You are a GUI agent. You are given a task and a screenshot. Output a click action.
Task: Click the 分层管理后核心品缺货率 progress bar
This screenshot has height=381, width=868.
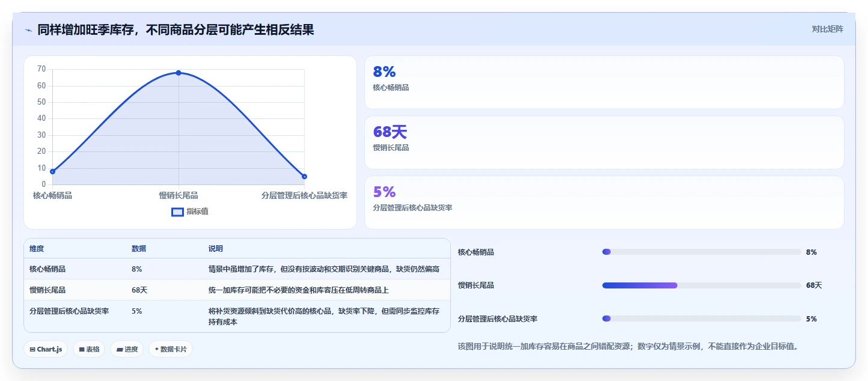click(701, 319)
